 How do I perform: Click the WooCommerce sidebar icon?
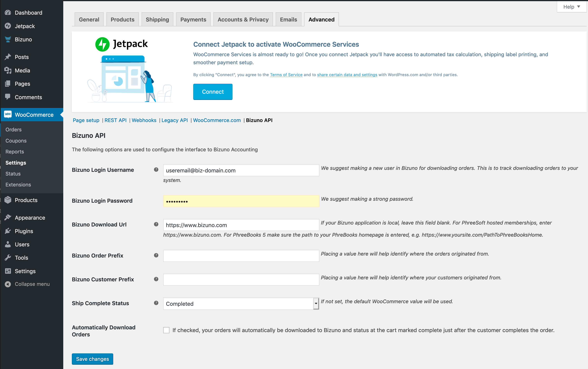pos(8,115)
